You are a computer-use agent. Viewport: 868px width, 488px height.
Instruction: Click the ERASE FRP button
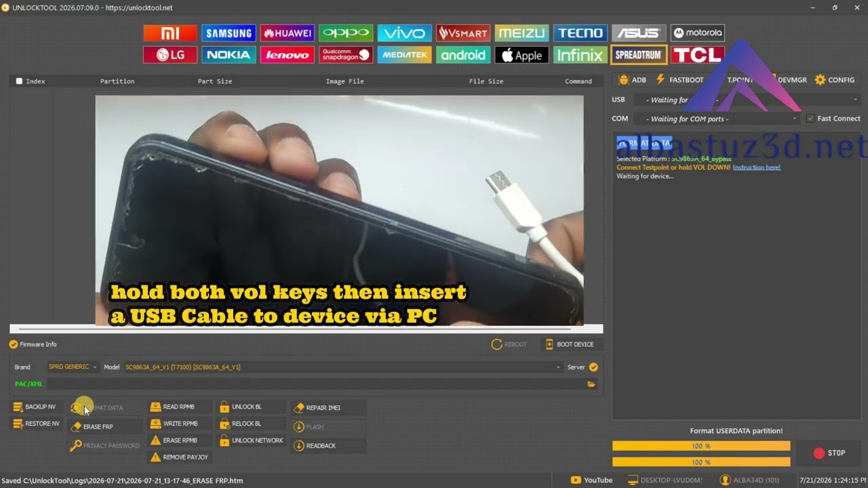(x=106, y=427)
